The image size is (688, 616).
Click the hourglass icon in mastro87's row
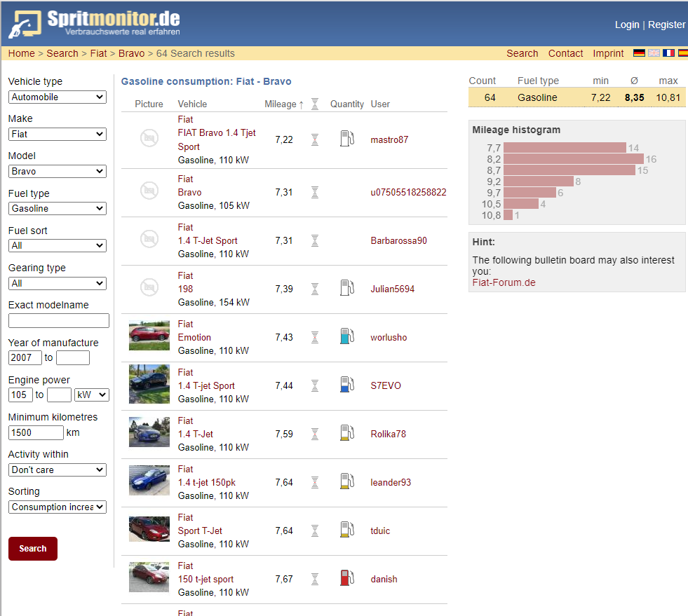coord(315,139)
